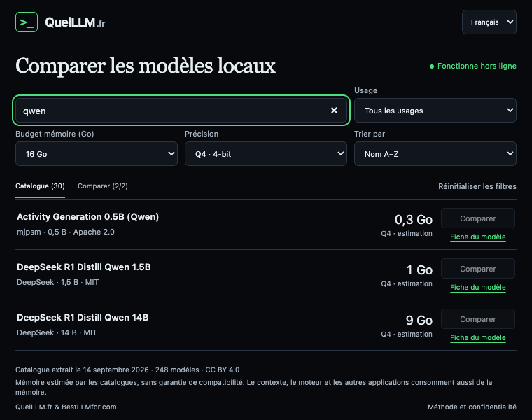This screenshot has height=420, width=532.
Task: Open Fiche du modèle for DeepSeek Qwen 14B
Action: [x=477, y=337]
